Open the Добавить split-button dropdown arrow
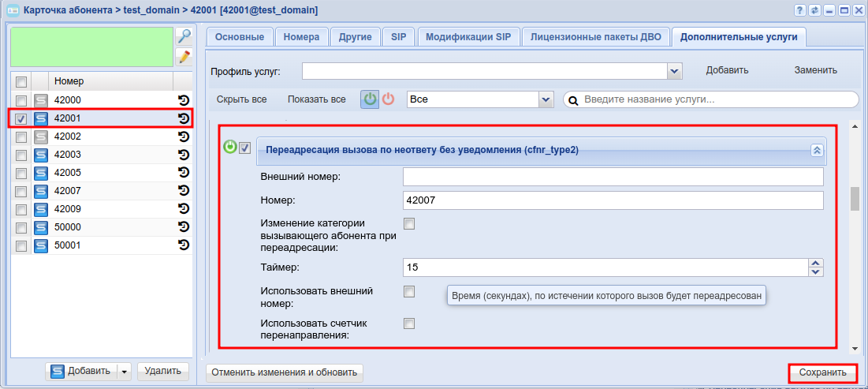Viewport: 868px width, 389px height. click(x=125, y=372)
